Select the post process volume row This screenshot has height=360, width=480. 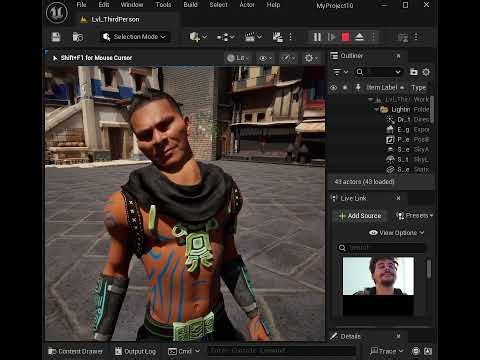pyautogui.click(x=380, y=139)
